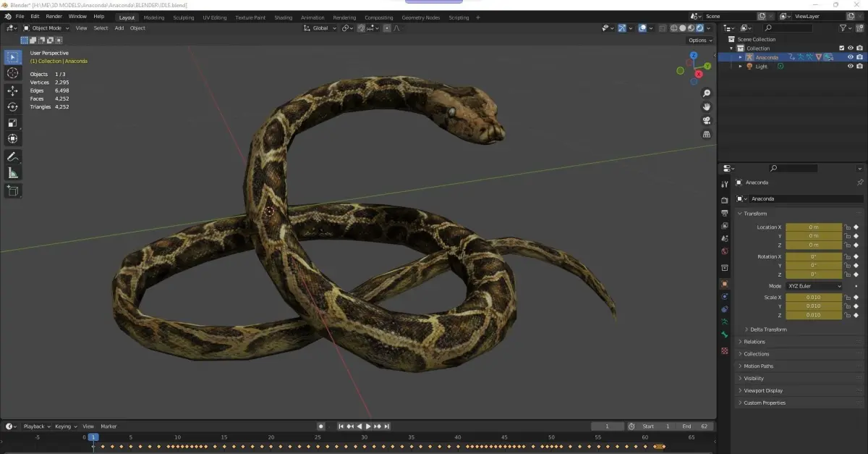Select the Move tool in the left toolbar
Image resolution: width=868 pixels, height=454 pixels.
point(13,91)
